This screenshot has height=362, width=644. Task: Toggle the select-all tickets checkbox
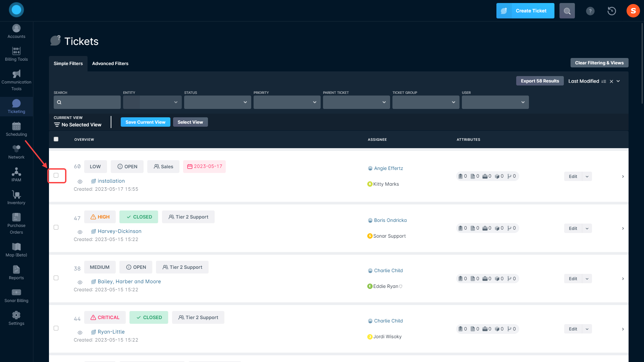[56, 139]
